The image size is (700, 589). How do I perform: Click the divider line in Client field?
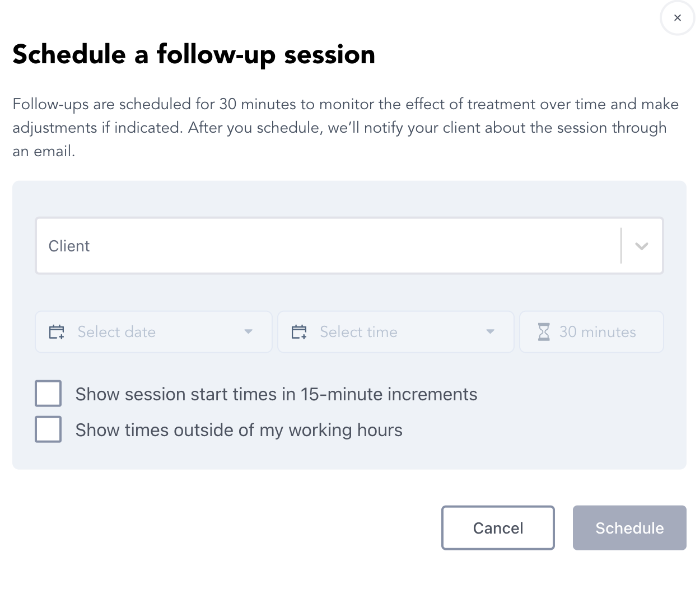click(621, 246)
